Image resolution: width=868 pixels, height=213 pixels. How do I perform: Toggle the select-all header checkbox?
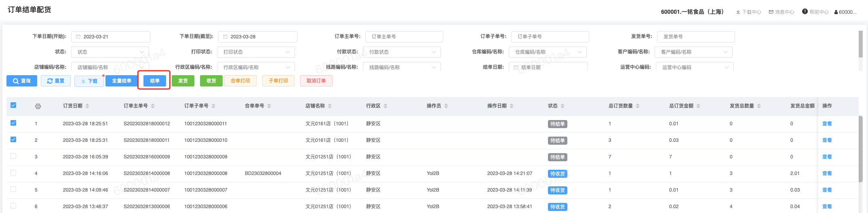[13, 105]
